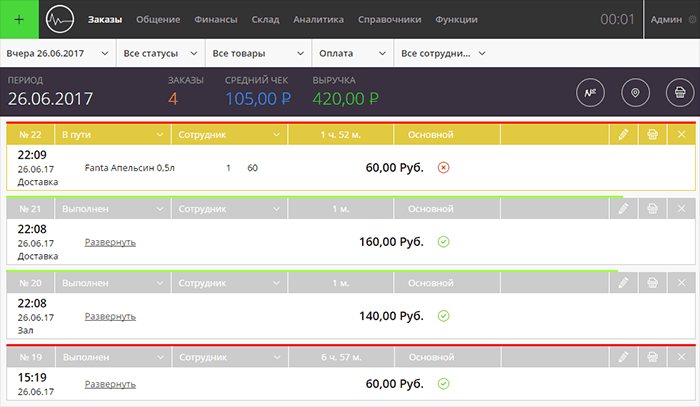Image resolution: width=700 pixels, height=407 pixels.
Task: Click Развернуть link on order № 21
Action: [x=110, y=242]
